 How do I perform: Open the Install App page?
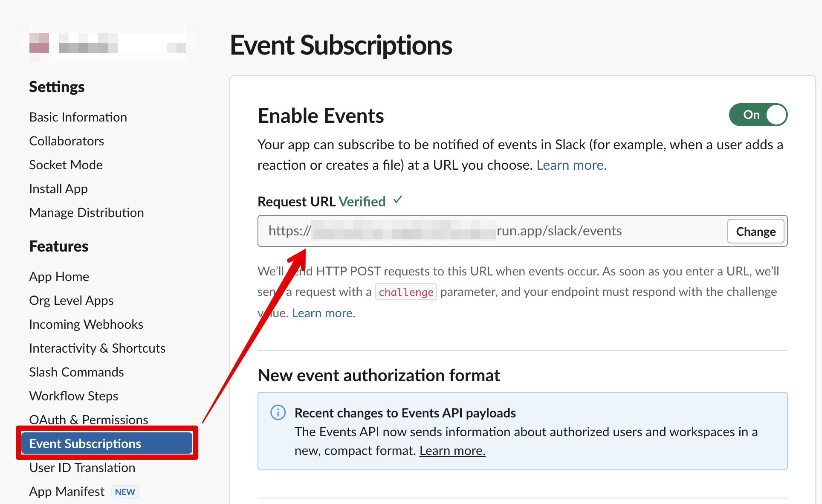pyautogui.click(x=58, y=188)
